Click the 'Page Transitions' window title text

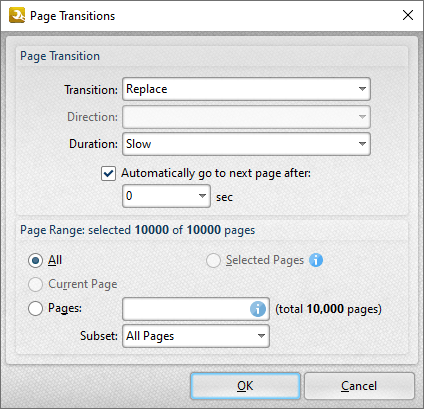point(72,16)
